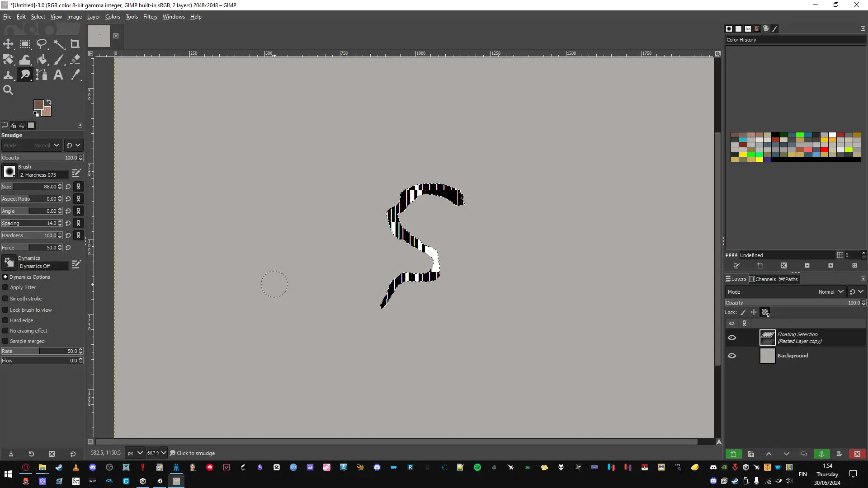This screenshot has width=868, height=488.
Task: Open the paint mode group switcher
Action: point(74,145)
